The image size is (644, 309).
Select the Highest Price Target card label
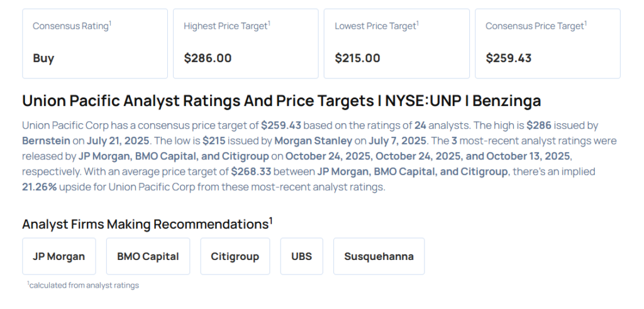click(x=226, y=26)
